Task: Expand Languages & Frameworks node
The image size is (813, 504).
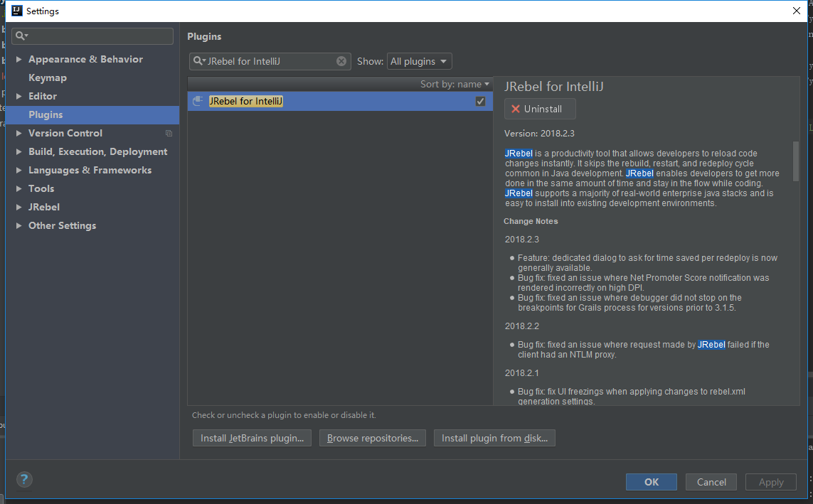Action: [x=18, y=170]
